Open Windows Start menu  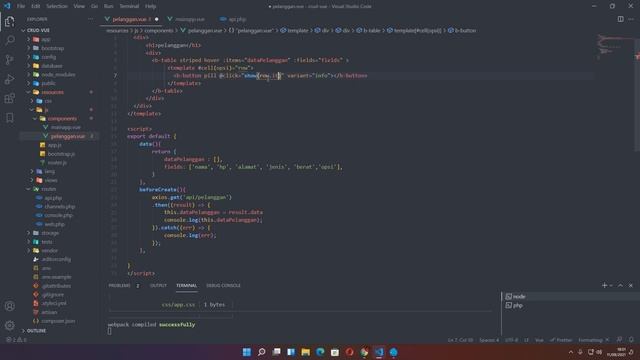pos(247,352)
